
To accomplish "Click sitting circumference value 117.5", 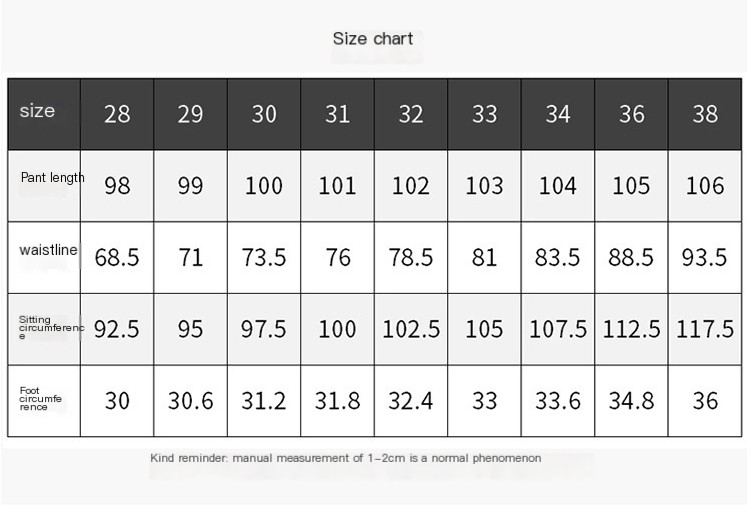I will (705, 329).
